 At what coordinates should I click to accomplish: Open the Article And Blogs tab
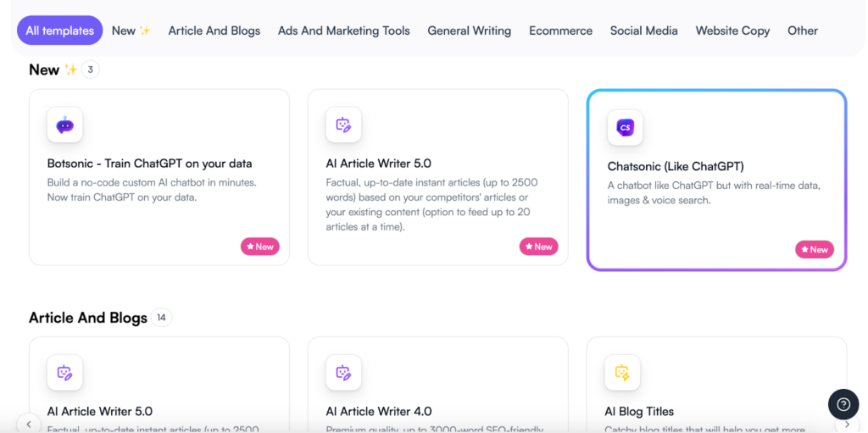pyautogui.click(x=214, y=31)
